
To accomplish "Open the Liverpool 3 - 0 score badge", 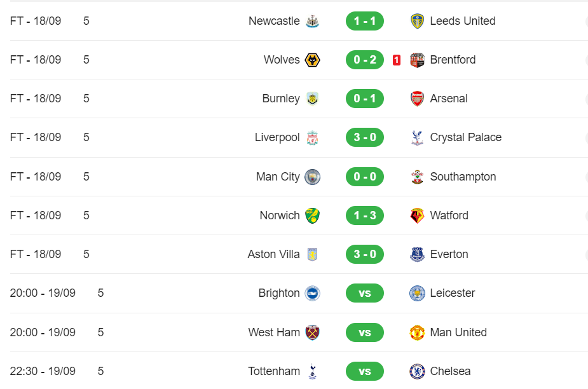I will point(364,137).
